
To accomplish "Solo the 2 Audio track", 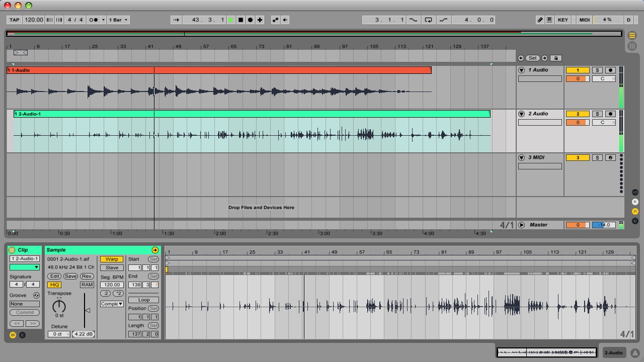I will 597,114.
